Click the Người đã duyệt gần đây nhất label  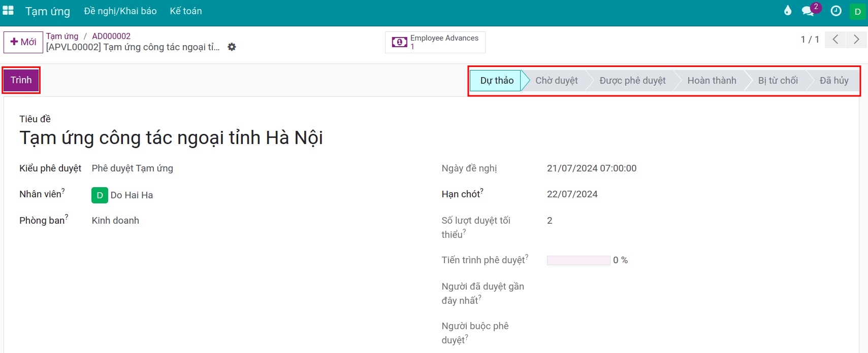pos(483,293)
